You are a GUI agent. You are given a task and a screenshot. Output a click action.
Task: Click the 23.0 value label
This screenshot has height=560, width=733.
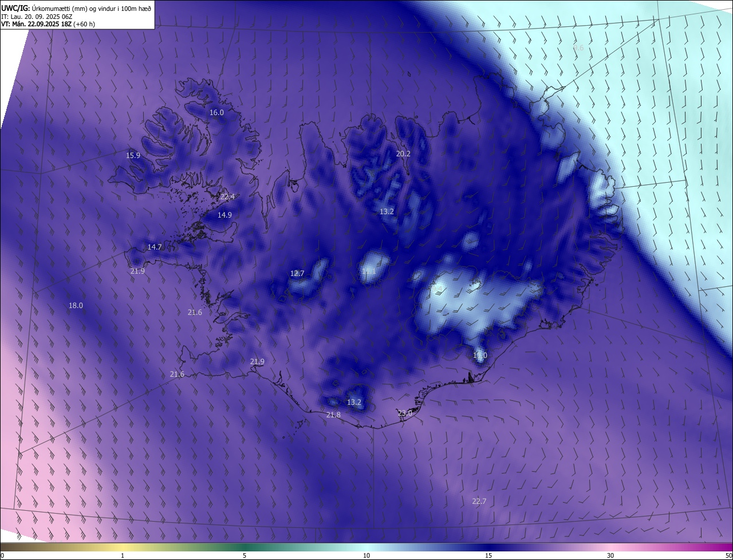point(405,413)
